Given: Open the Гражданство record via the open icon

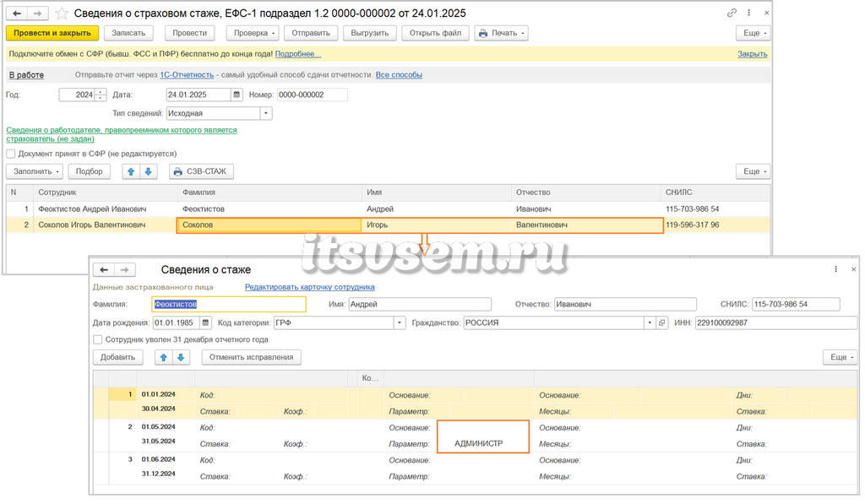Looking at the screenshot, I should tap(662, 322).
